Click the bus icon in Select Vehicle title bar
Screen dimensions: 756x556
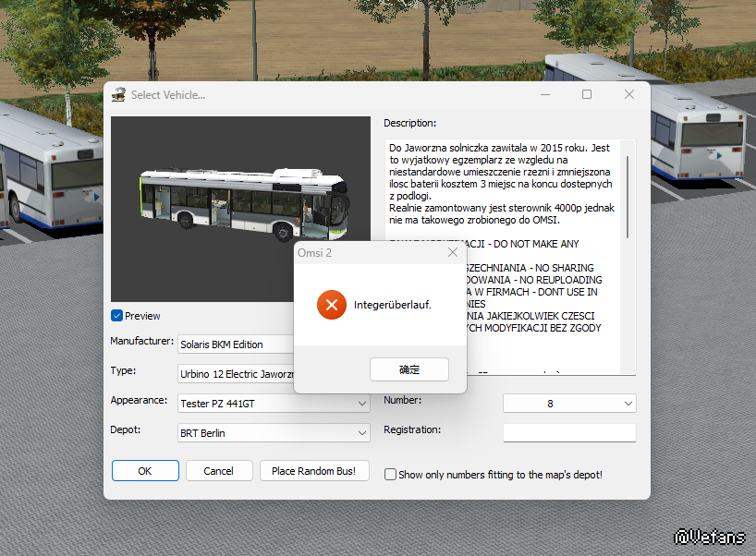pos(118,94)
